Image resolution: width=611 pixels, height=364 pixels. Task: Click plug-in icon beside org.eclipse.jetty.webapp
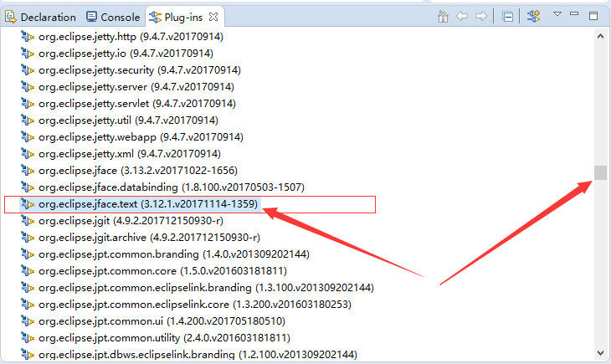click(x=28, y=137)
